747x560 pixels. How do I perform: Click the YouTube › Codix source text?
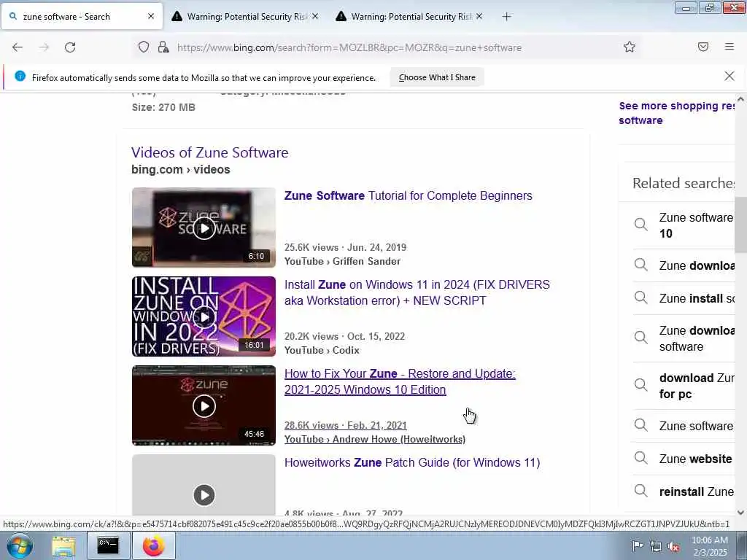322,350
